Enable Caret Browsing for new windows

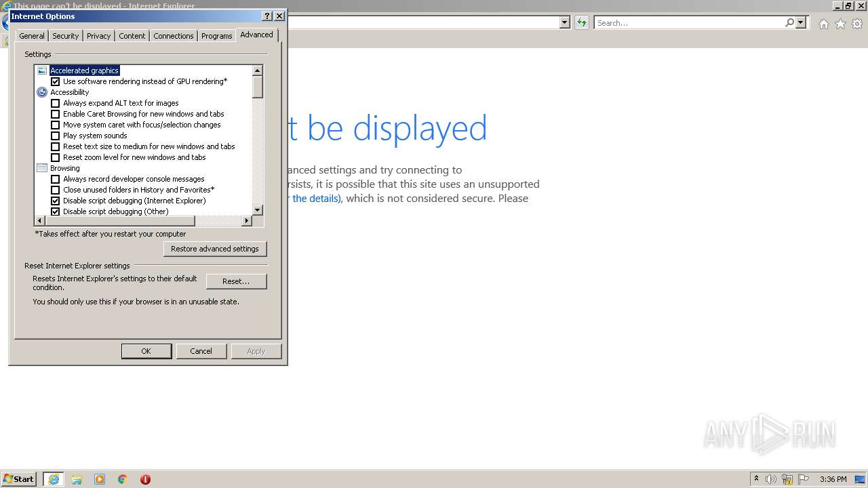click(56, 114)
